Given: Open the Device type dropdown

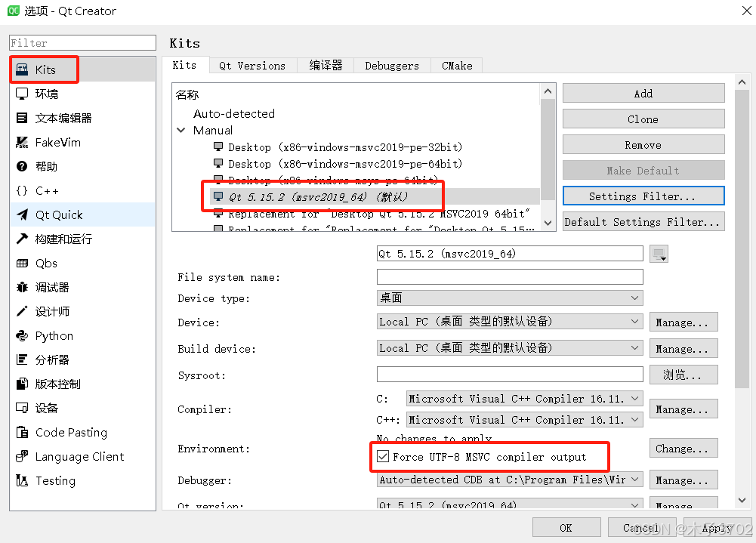Looking at the screenshot, I should pos(510,298).
